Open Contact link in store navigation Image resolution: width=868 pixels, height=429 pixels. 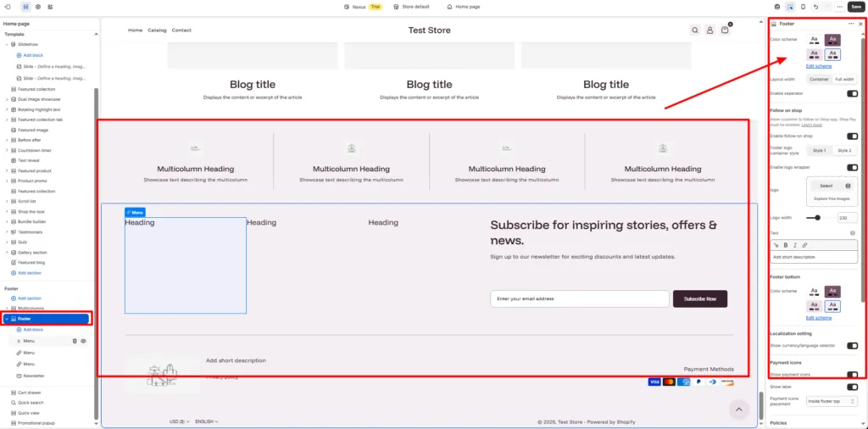point(181,31)
